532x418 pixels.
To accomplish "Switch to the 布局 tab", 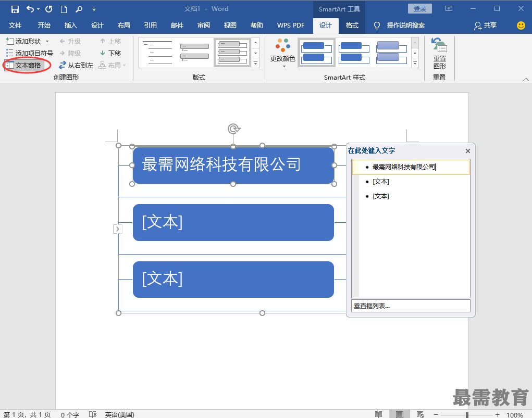I will [x=124, y=26].
